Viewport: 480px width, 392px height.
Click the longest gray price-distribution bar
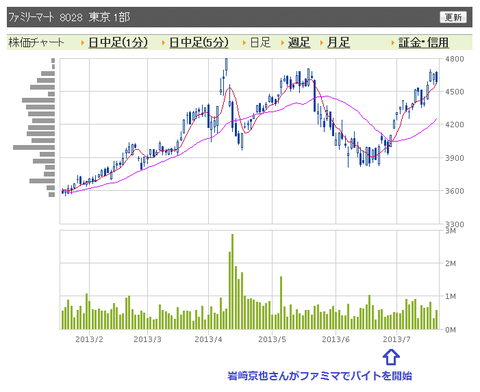[34, 147]
